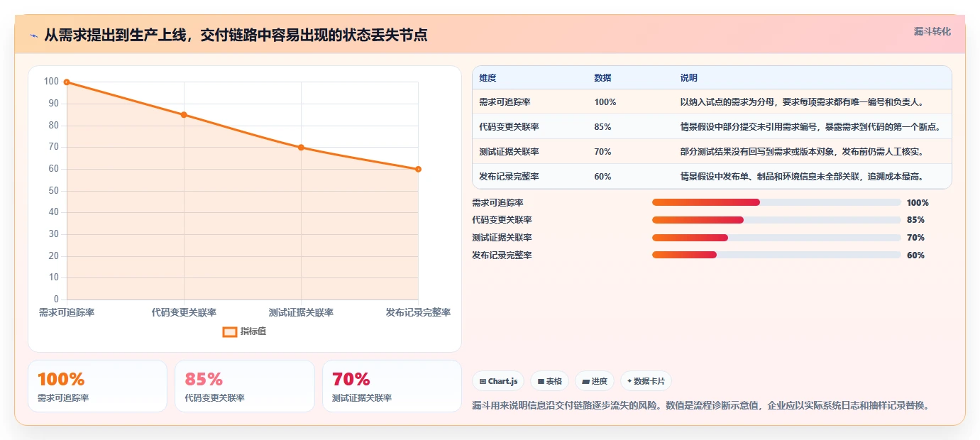Screen dimensions: 980x440
Task: Click the lightning bolt icon beside the title
Action: [x=33, y=35]
